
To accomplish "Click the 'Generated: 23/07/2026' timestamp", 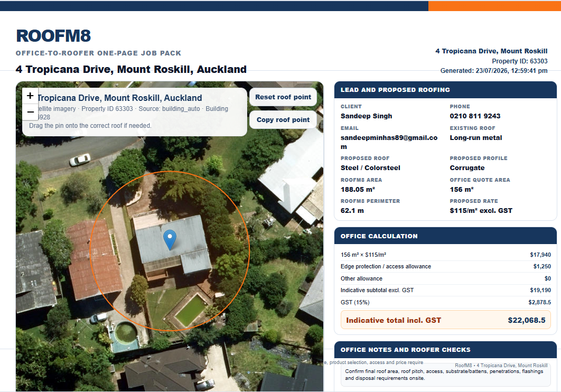I will click(494, 71).
